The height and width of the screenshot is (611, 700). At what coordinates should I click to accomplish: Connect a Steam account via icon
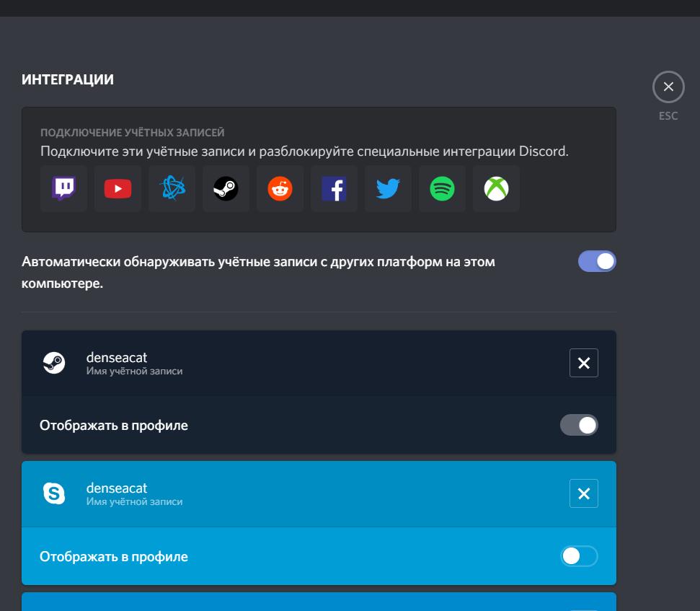[226, 188]
